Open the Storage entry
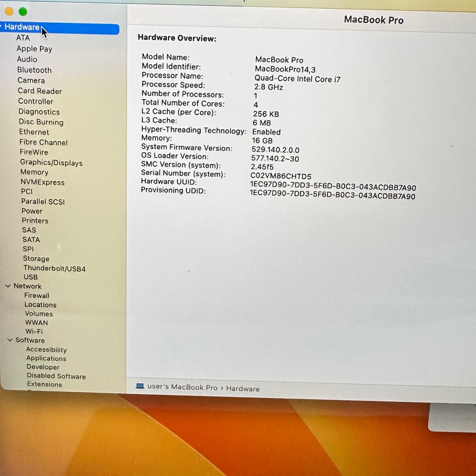 [36, 259]
